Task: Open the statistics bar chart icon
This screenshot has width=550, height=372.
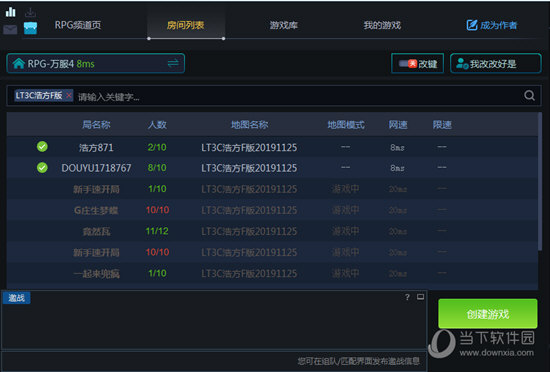Action: 11,12
